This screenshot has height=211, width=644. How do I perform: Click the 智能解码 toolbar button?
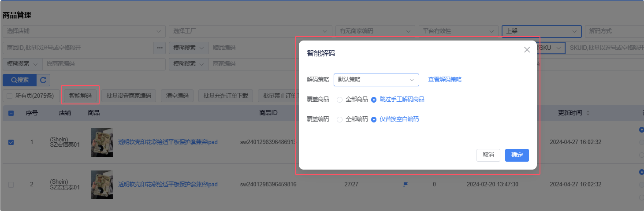click(x=80, y=96)
